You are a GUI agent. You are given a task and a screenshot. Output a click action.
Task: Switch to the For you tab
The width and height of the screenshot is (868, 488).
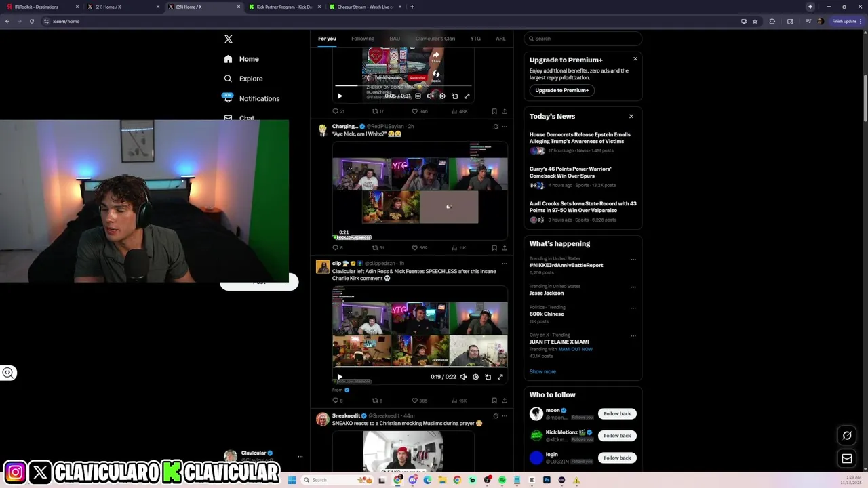(x=327, y=39)
